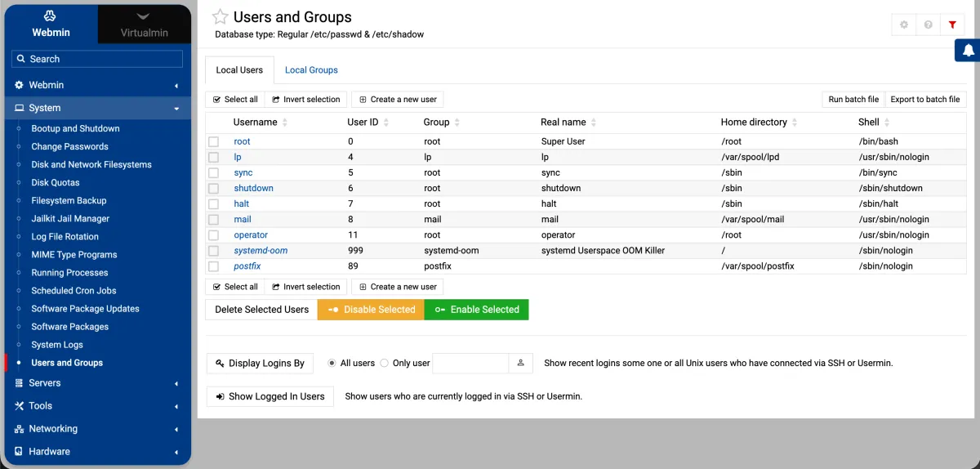Sort by Group column arrows
The width and height of the screenshot is (980, 469).
[457, 123]
